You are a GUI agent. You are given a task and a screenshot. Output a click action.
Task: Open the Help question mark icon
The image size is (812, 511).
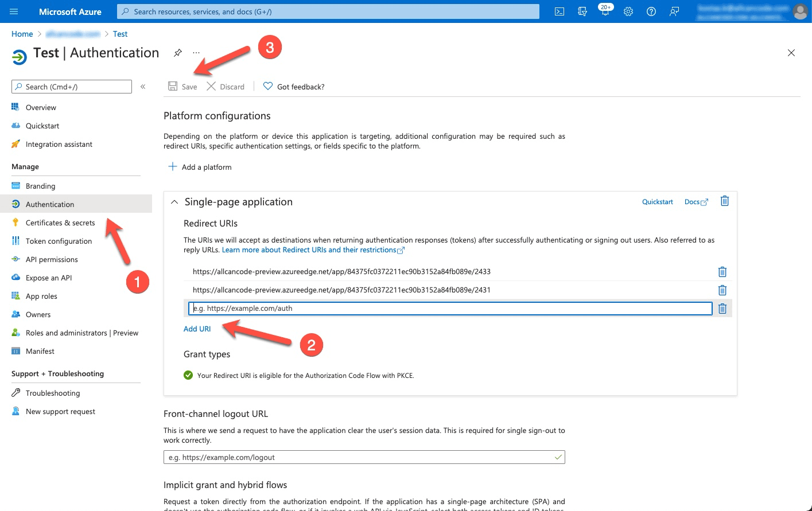click(x=651, y=11)
